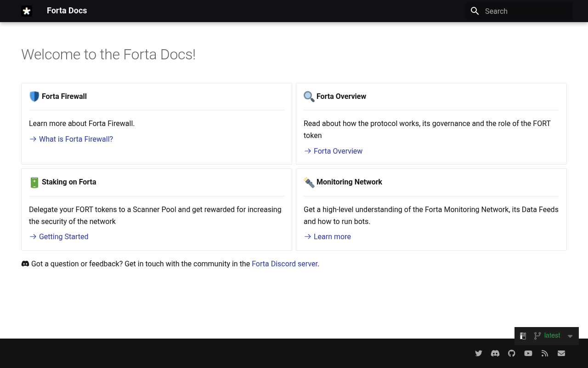Click the Monitoring Network flashlight icon
The image size is (588, 368).
click(x=309, y=182)
